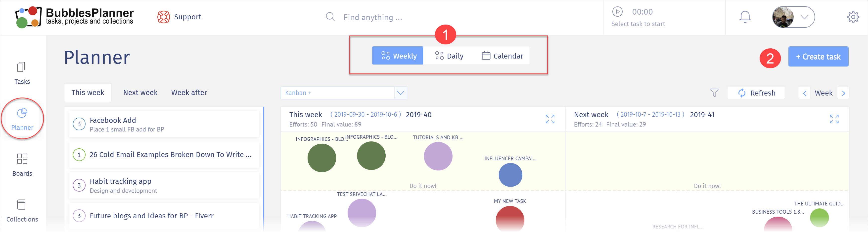This screenshot has height=232, width=868.
Task: Go to previous week with left chevron
Action: 804,93
